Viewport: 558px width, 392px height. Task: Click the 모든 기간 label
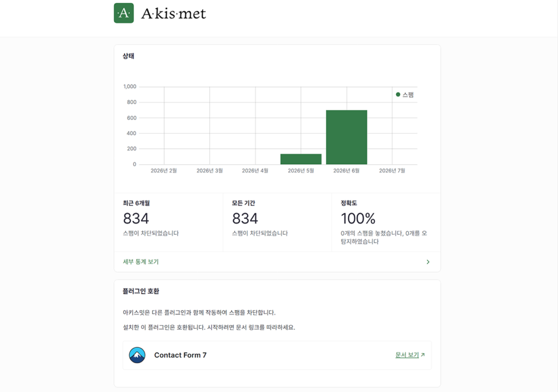(x=244, y=203)
